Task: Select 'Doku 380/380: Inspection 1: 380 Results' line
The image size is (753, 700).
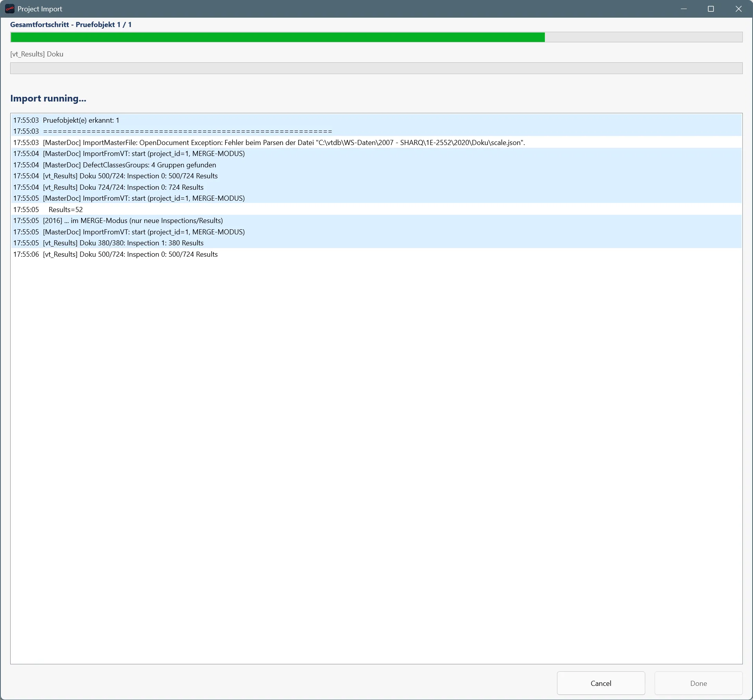Action: [376, 243]
